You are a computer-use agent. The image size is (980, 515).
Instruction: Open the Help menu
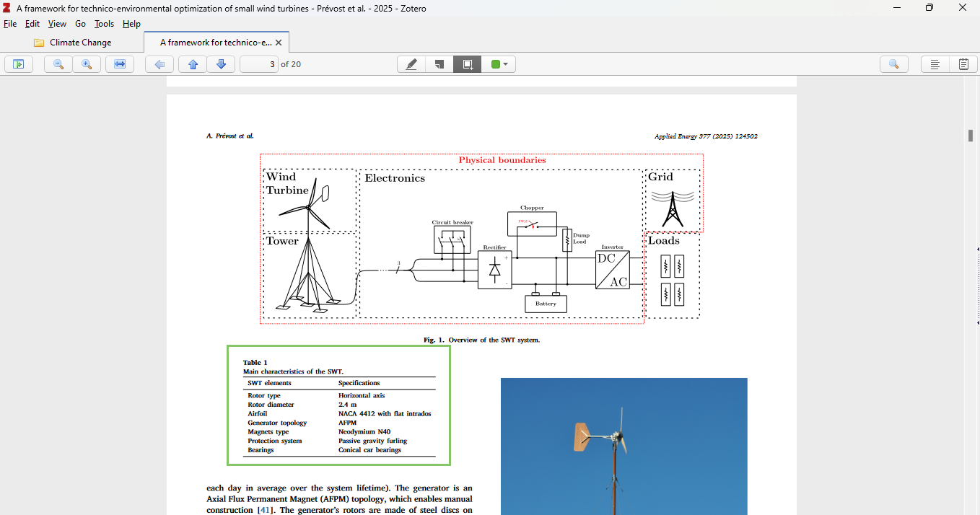click(x=131, y=24)
